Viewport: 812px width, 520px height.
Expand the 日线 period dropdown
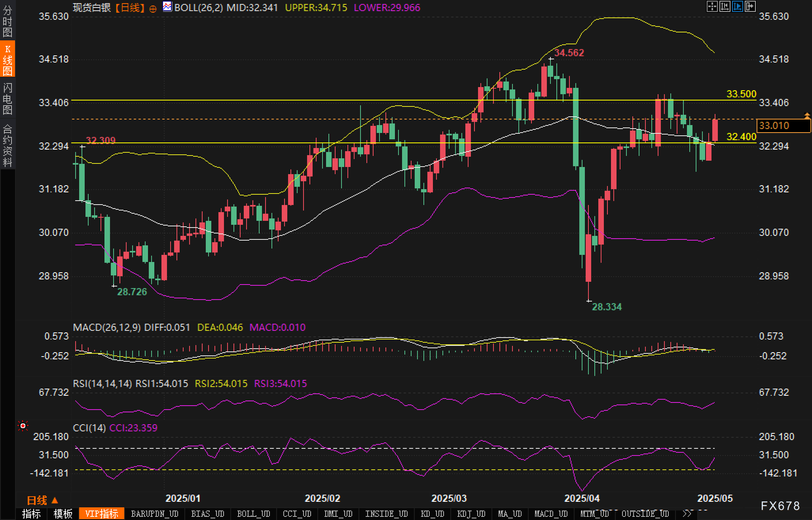point(42,501)
